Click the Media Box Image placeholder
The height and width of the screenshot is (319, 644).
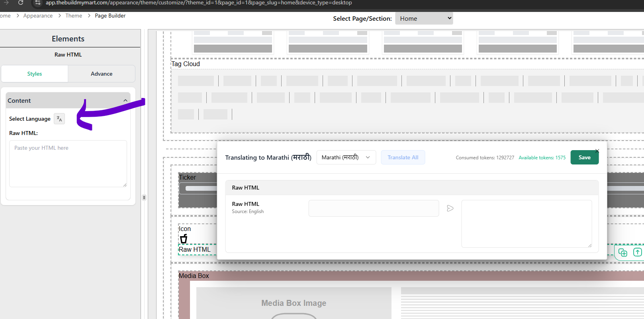pyautogui.click(x=294, y=303)
